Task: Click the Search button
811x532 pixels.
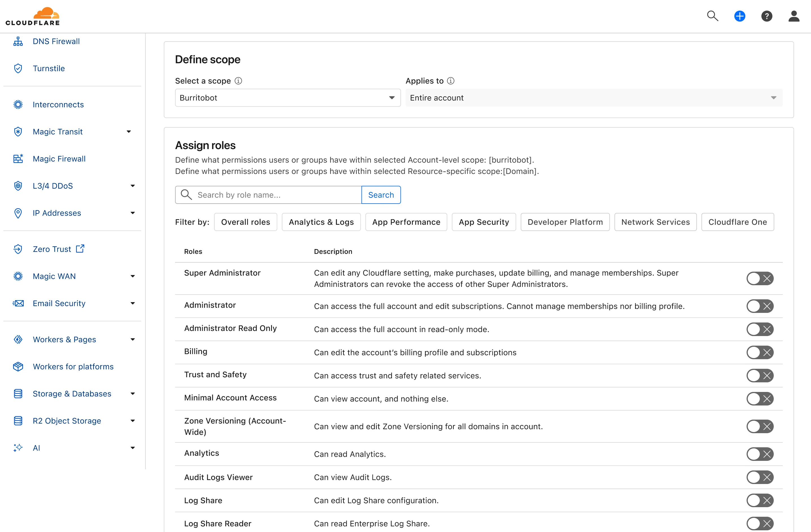Action: (x=381, y=195)
